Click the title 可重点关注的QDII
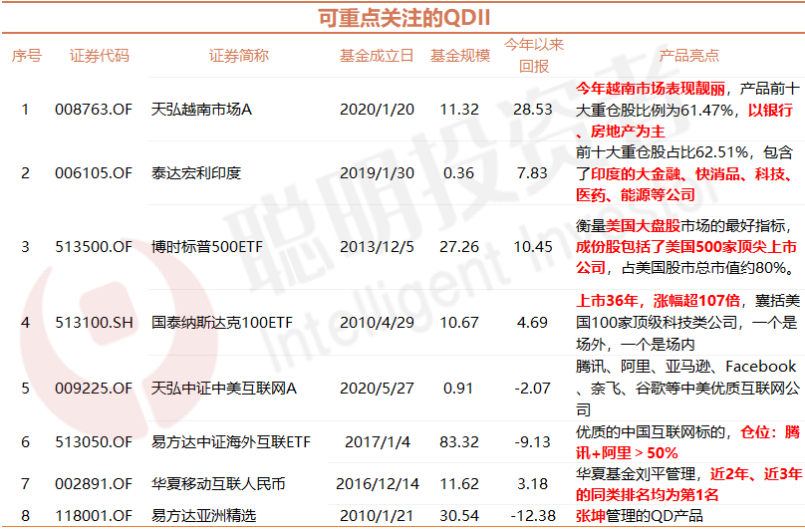The height and width of the screenshot is (532, 805). 404,18
